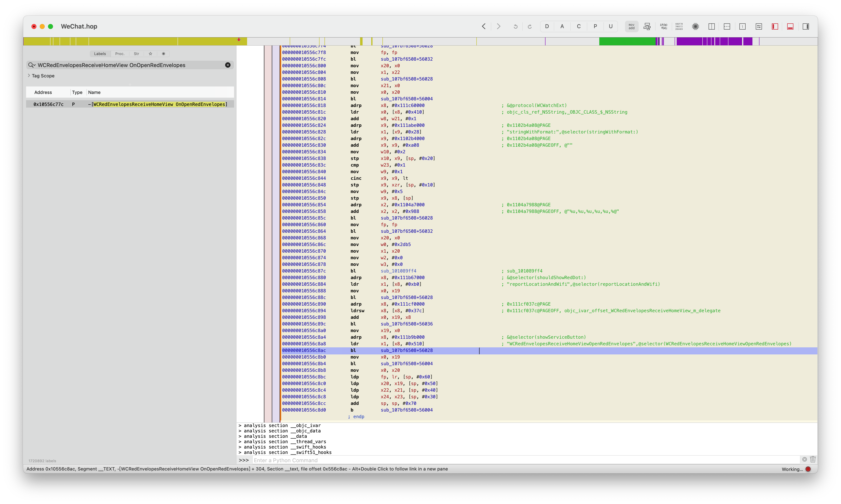Open search options magnifier dropdown

click(x=32, y=65)
